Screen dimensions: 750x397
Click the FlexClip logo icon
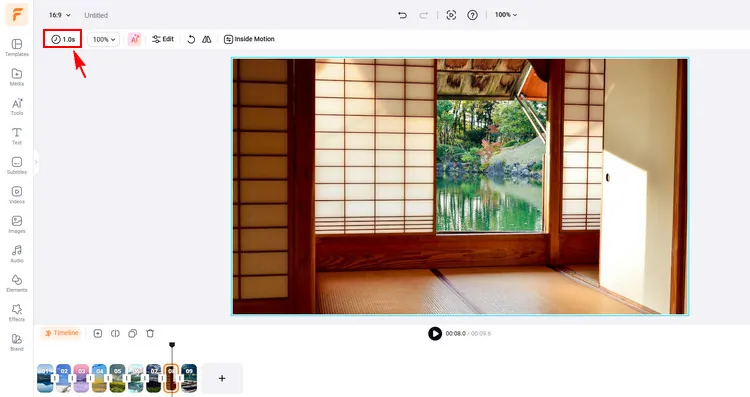[17, 15]
